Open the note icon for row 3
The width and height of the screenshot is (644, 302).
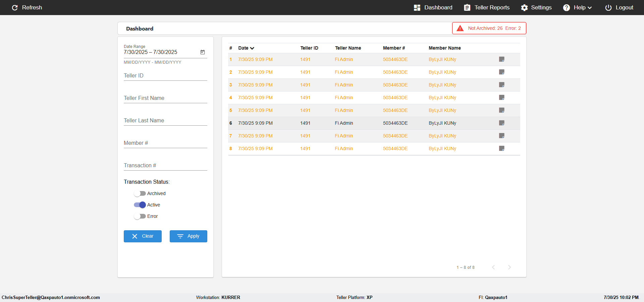click(502, 85)
